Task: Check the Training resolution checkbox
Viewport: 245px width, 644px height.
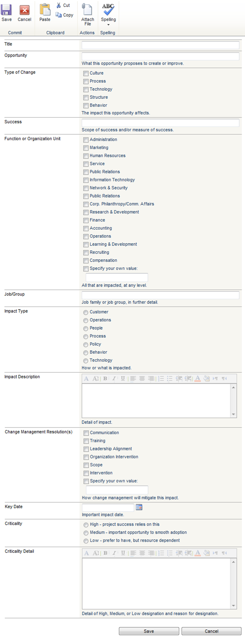Action: coord(86,441)
